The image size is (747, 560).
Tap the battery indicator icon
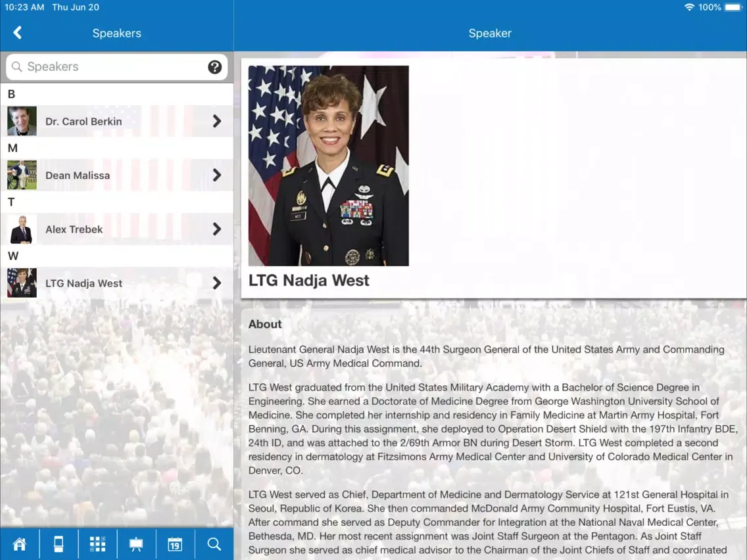pyautogui.click(x=734, y=7)
